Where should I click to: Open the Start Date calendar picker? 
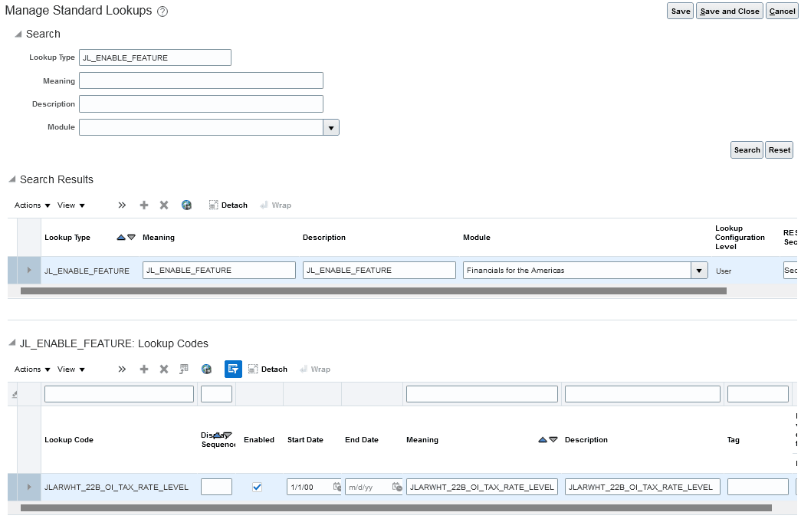335,486
